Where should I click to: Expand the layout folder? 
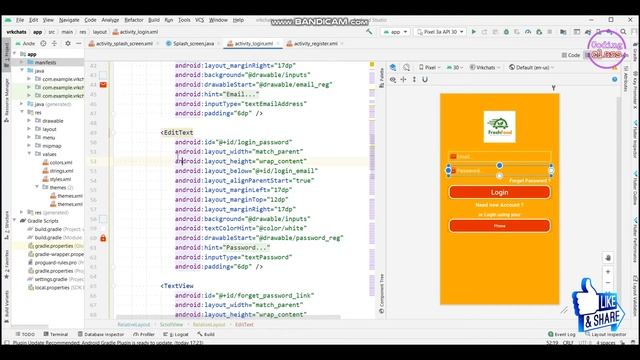click(29, 129)
